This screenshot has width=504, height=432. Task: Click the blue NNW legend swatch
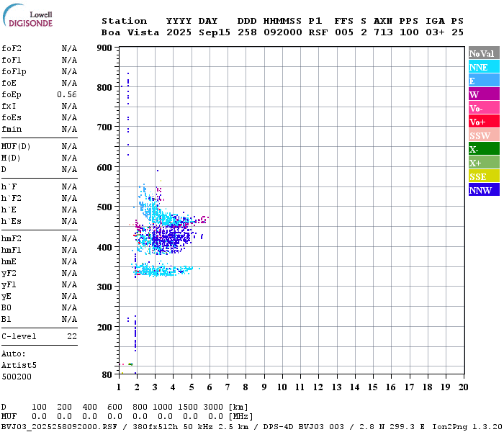click(x=484, y=190)
